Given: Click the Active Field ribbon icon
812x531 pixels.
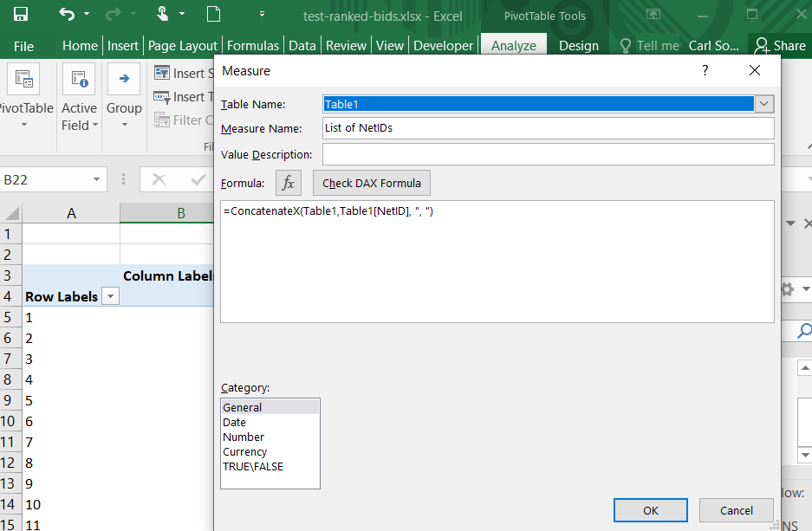Looking at the screenshot, I should point(79,80).
